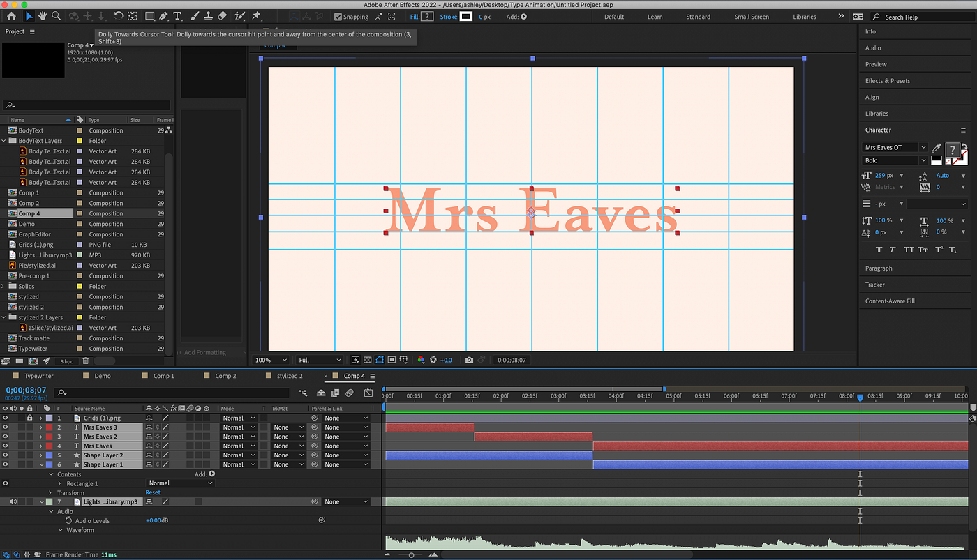Open the Bold font style dropdown
The image size is (977, 560).
point(895,160)
